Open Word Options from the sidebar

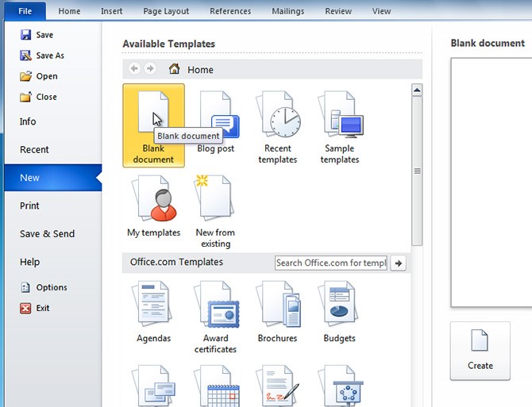pyautogui.click(x=51, y=287)
